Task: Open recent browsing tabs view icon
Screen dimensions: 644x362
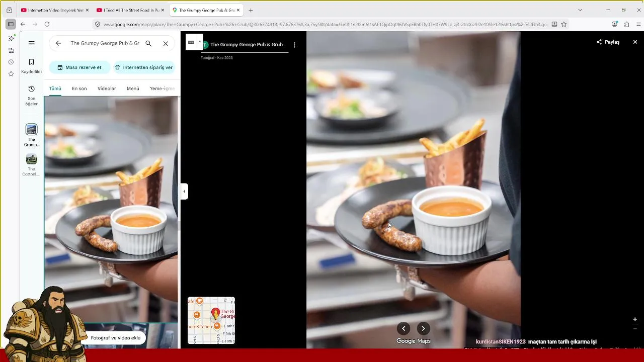Action: click(x=9, y=10)
